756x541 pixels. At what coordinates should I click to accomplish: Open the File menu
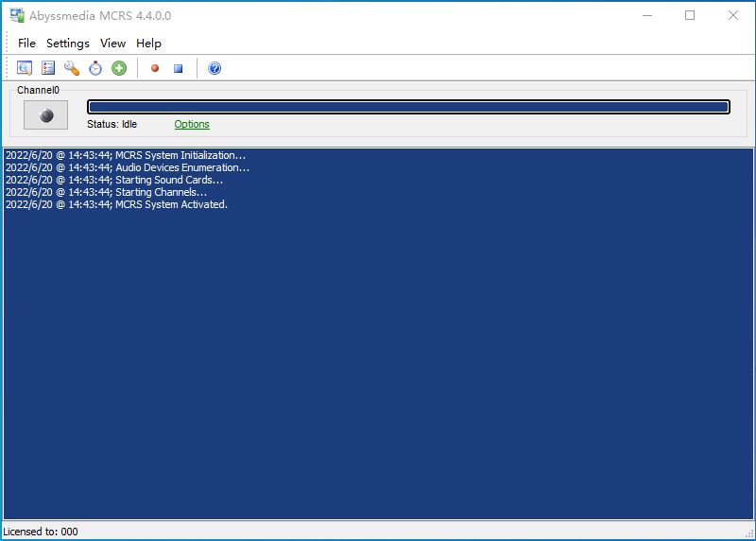point(26,44)
